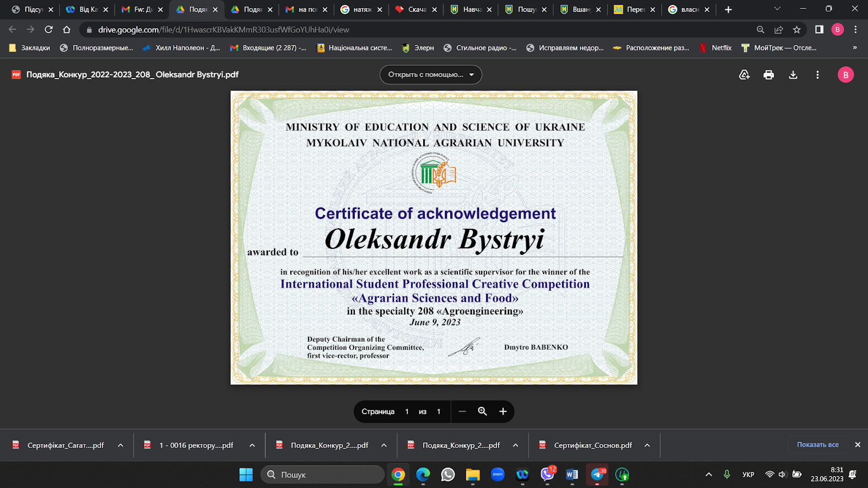
Task: Switch to the 'Від Ка' tab
Action: click(86, 9)
